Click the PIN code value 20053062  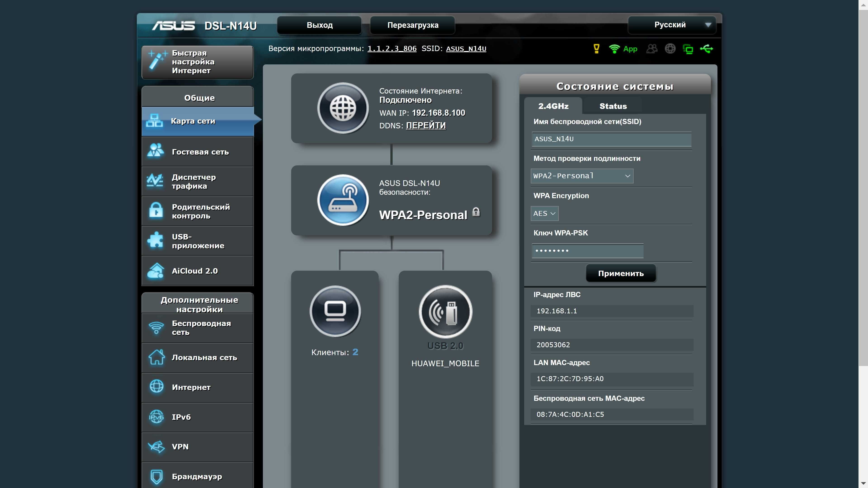point(553,345)
